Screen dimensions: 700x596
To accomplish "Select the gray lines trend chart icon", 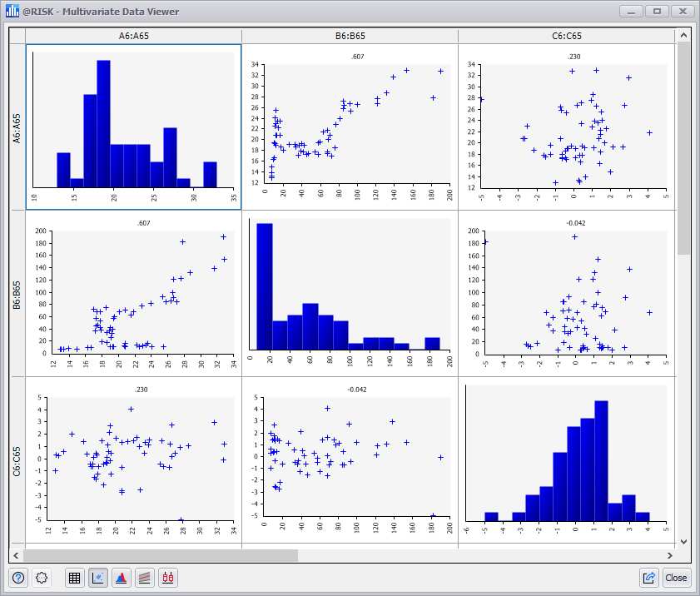I will 144,577.
